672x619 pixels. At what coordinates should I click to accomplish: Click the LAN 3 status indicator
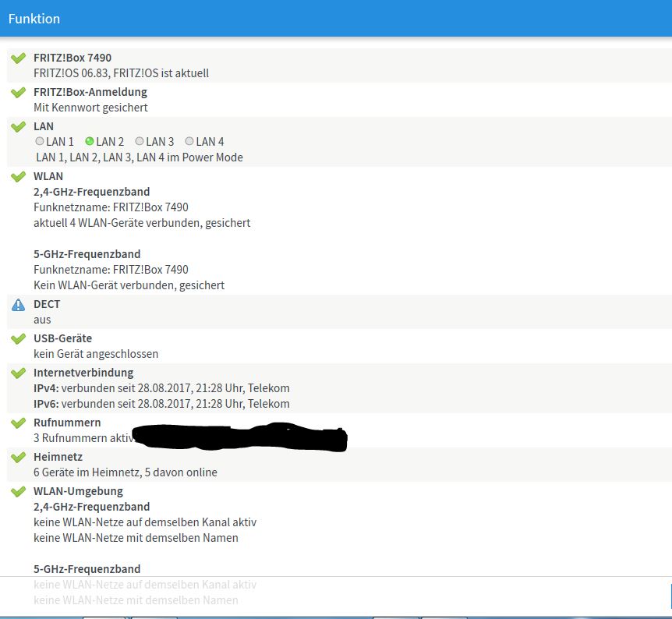[x=140, y=140]
